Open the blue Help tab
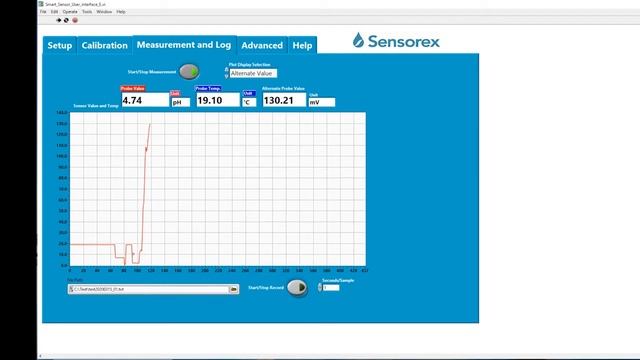Screen dimensions: 640x360 tap(302, 45)
